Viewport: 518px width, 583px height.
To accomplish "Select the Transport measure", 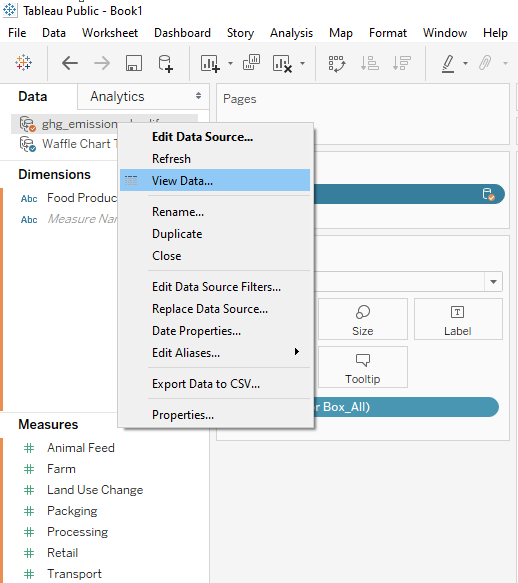I will [74, 574].
